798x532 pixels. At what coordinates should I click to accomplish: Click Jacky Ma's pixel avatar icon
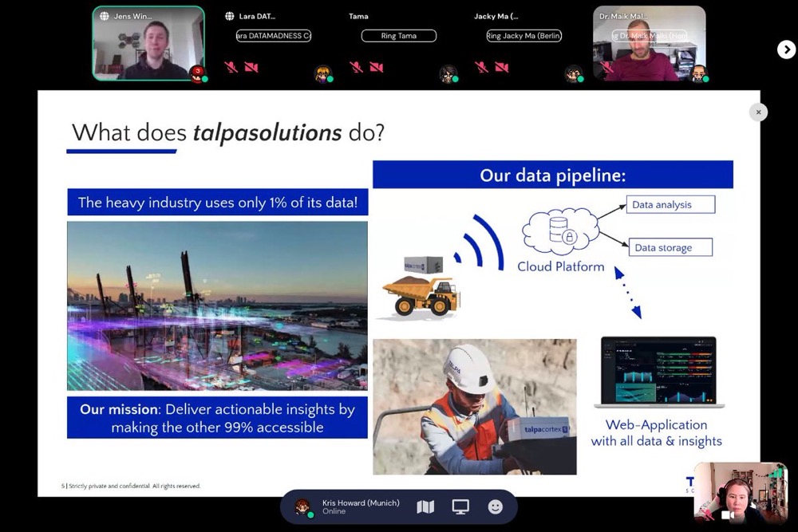pos(573,73)
